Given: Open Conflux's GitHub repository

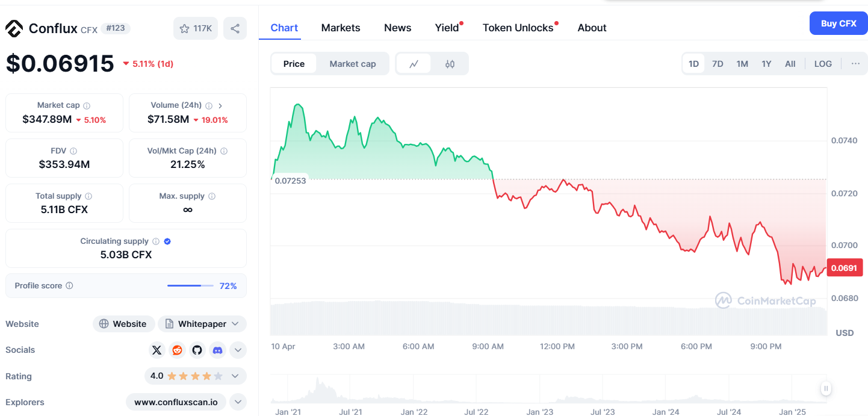Looking at the screenshot, I should (197, 350).
